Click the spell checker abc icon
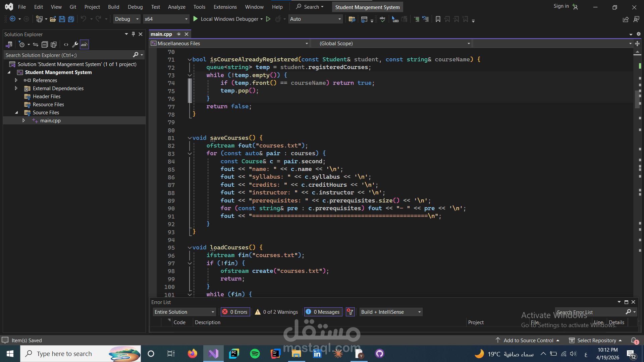The height and width of the screenshot is (362, 644). 382,19
